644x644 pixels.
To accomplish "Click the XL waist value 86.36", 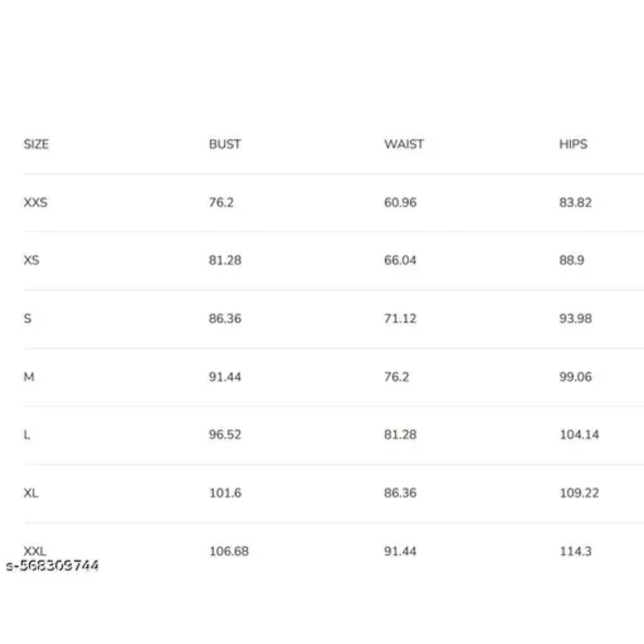I will pos(401,493).
